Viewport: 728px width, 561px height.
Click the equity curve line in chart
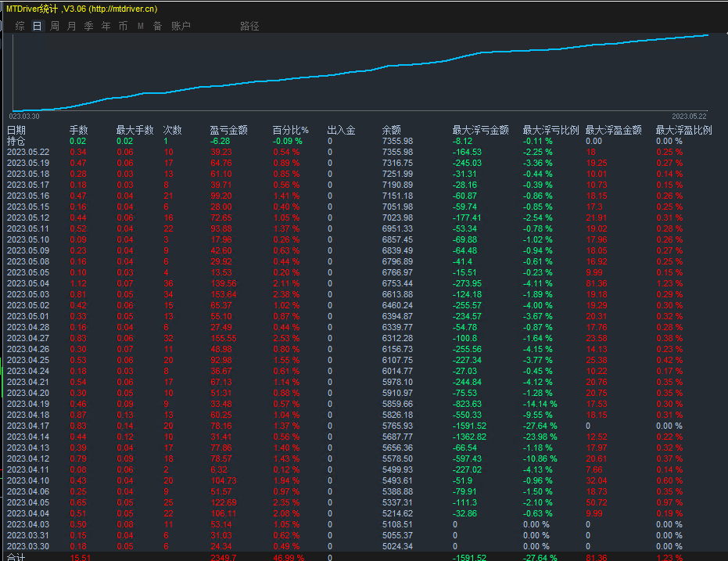pyautogui.click(x=362, y=71)
